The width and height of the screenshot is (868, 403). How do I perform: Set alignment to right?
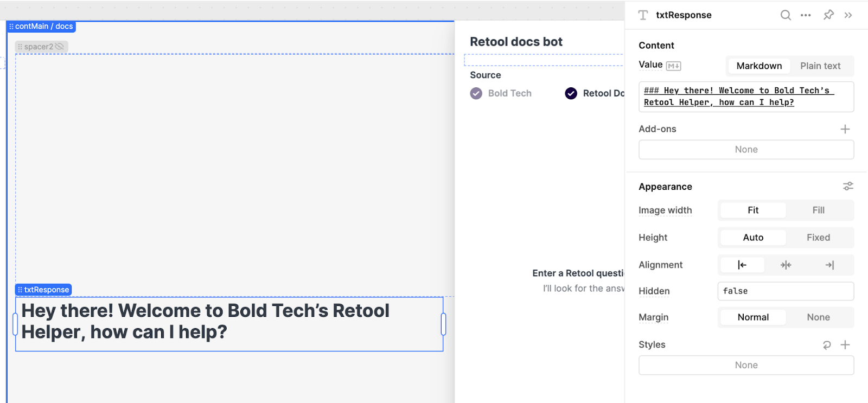coord(829,265)
